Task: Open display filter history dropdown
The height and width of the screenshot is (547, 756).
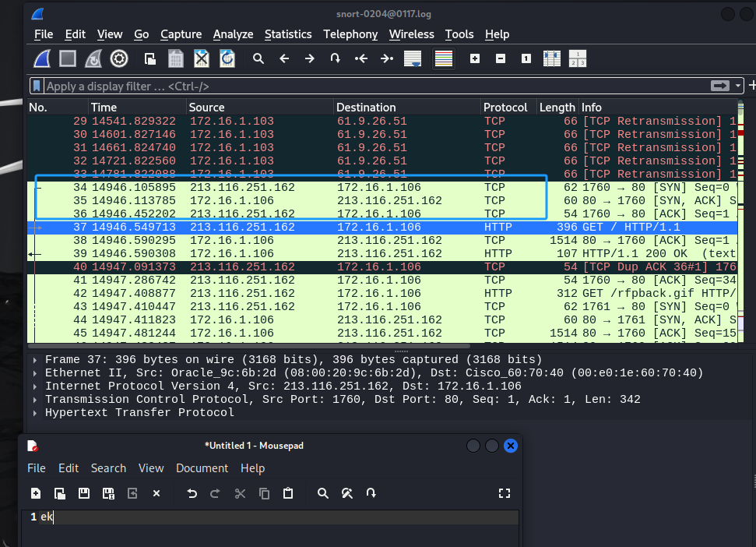Action: pos(737,86)
